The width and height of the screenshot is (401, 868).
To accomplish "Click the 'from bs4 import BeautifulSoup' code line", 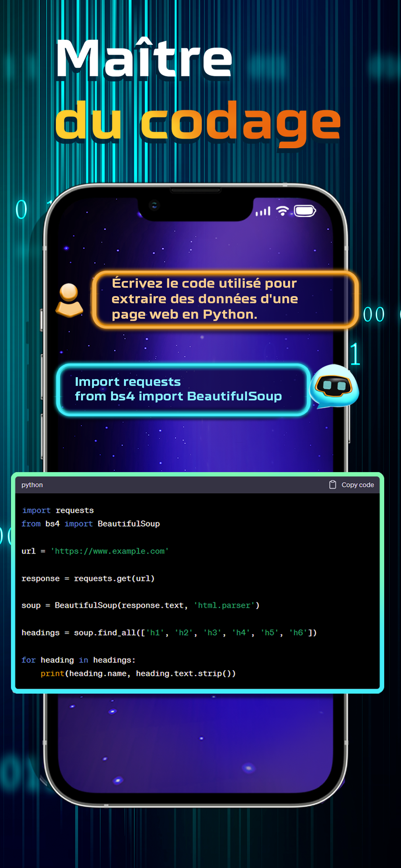I will [x=91, y=523].
